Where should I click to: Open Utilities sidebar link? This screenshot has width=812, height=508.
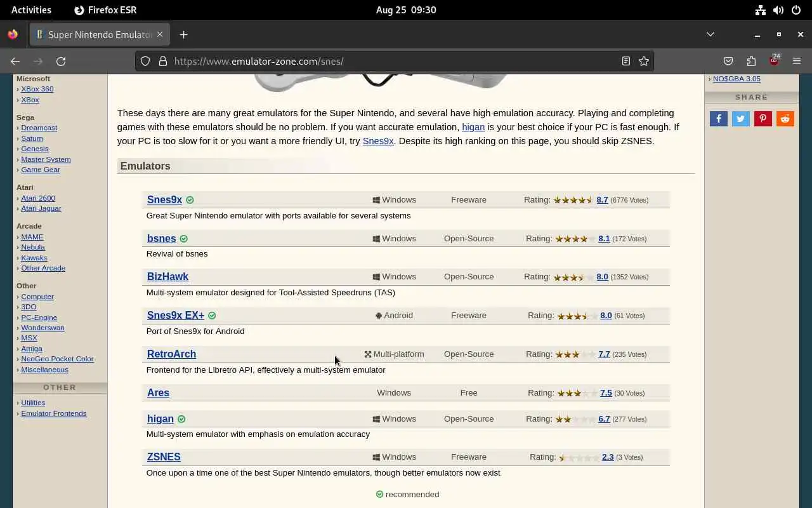[x=33, y=403]
